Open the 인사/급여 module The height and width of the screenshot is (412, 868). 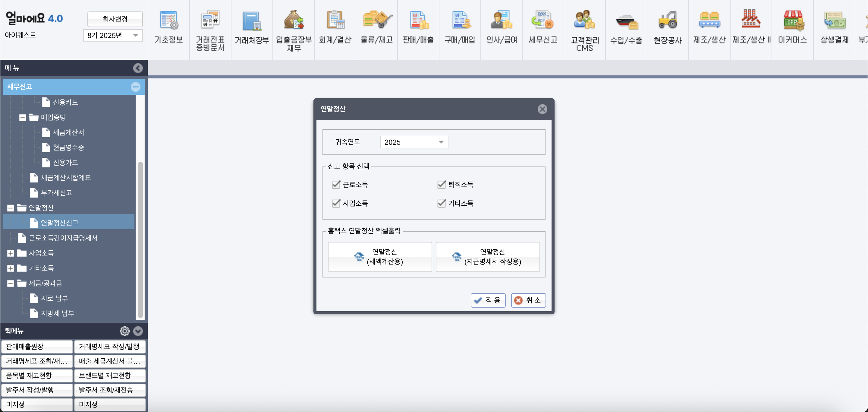[501, 29]
